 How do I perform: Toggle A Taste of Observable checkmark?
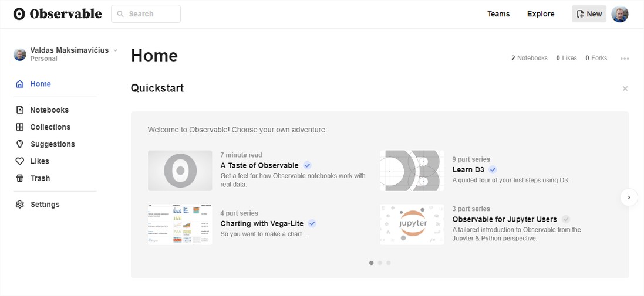307,166
